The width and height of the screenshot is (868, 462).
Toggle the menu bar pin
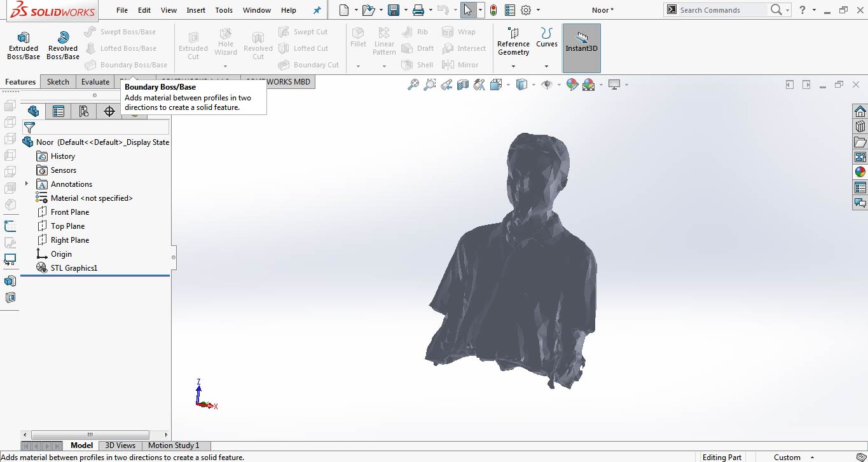pos(317,10)
